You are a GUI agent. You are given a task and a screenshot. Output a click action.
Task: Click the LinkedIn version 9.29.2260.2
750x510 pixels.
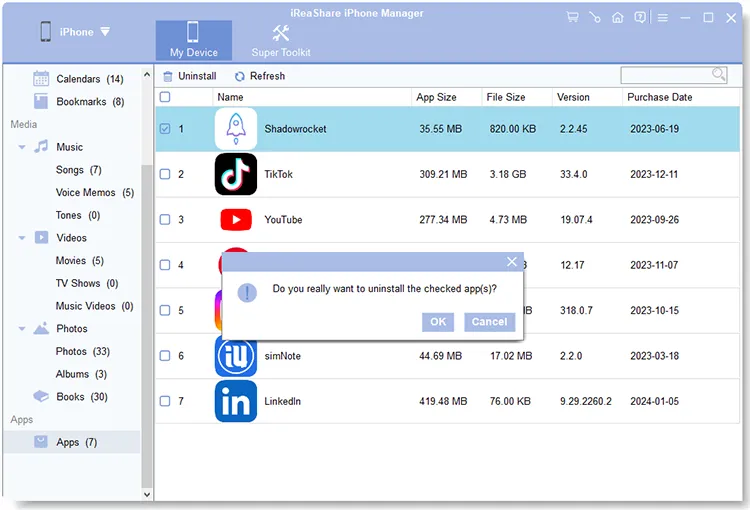pyautogui.click(x=585, y=401)
